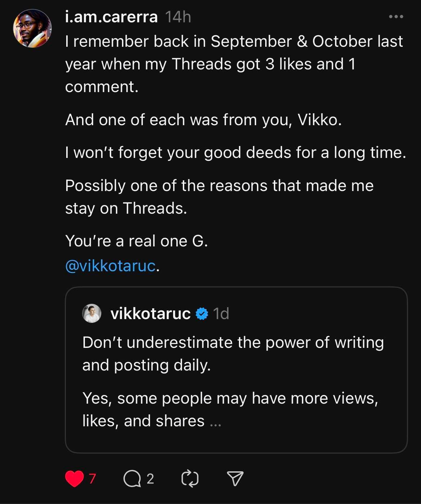Share the post via paper plane icon
Viewport: 421px width, 504px height.
[x=235, y=479]
